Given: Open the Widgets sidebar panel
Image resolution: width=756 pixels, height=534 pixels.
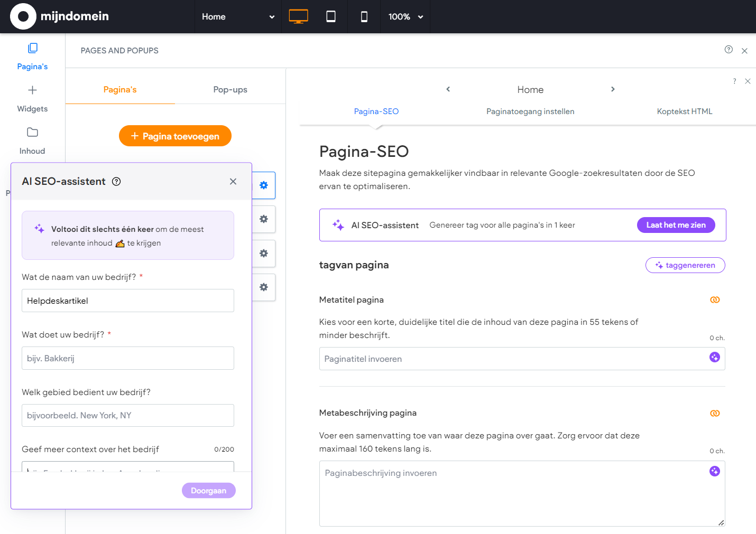Looking at the screenshot, I should (32, 99).
